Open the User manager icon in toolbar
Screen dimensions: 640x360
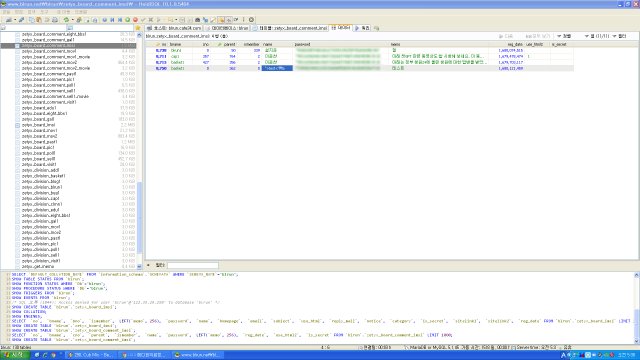click(79, 20)
